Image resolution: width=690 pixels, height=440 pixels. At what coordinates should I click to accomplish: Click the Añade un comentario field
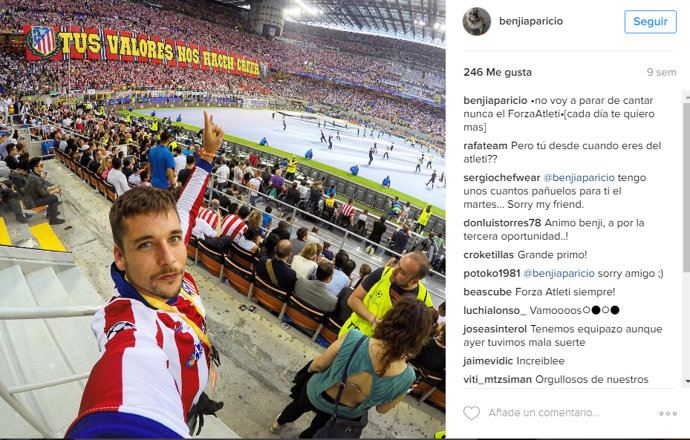tap(544, 413)
